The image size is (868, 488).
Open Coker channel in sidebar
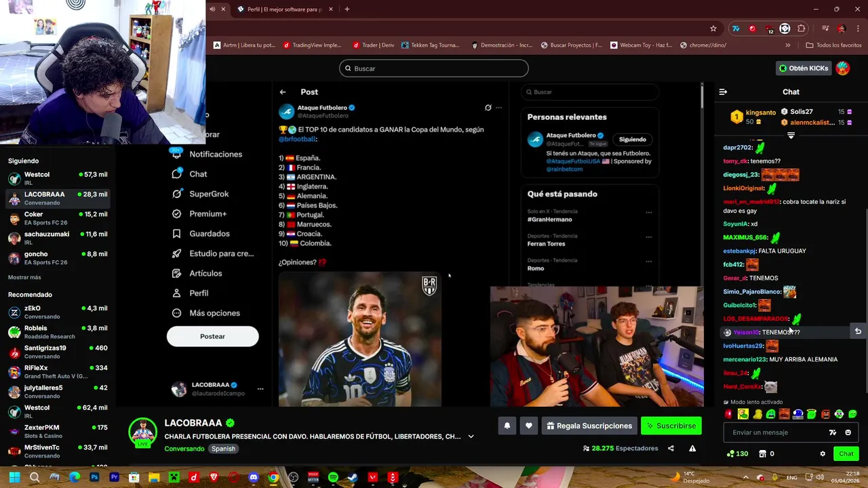tap(58, 218)
